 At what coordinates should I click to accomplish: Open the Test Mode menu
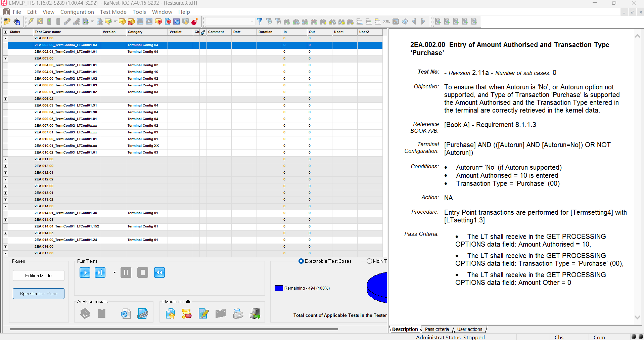(113, 12)
